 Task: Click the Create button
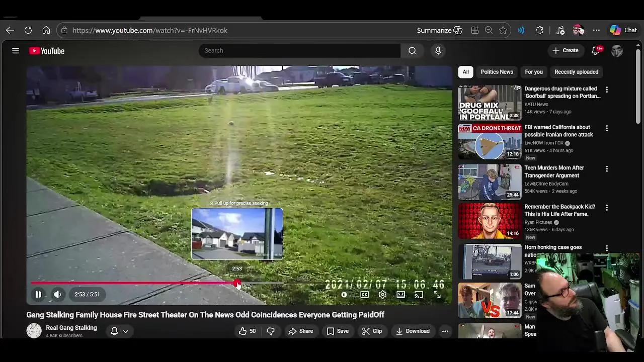click(x=566, y=50)
